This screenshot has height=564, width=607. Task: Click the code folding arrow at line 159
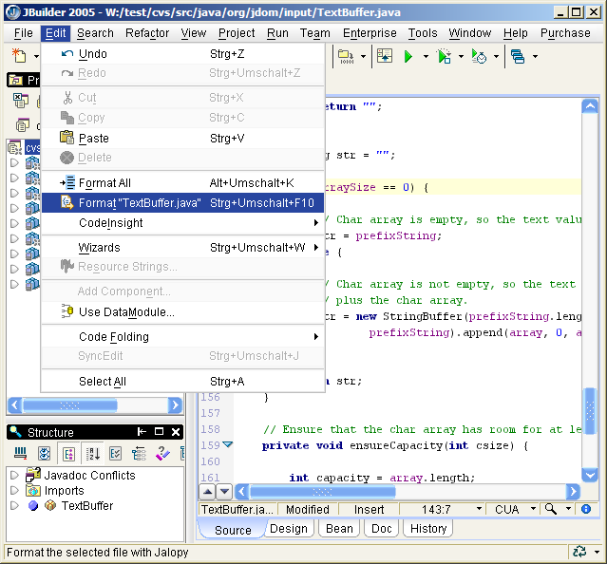pyautogui.click(x=228, y=444)
